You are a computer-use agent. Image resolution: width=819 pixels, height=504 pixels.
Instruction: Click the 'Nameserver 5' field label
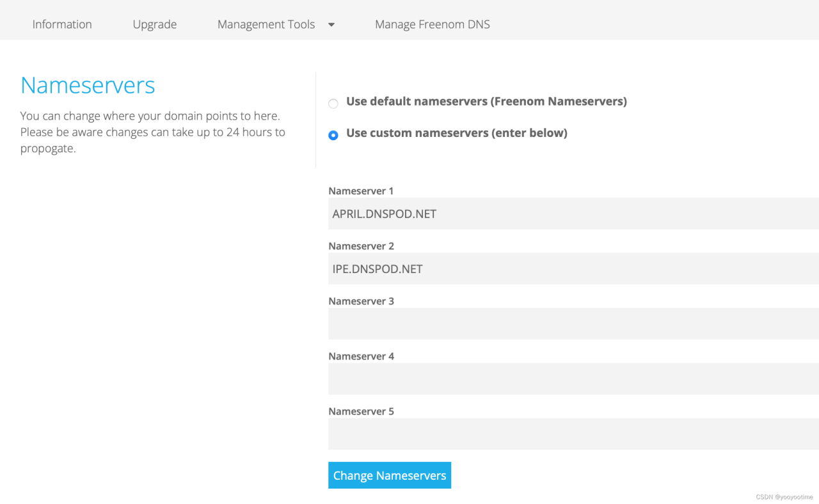(x=361, y=411)
